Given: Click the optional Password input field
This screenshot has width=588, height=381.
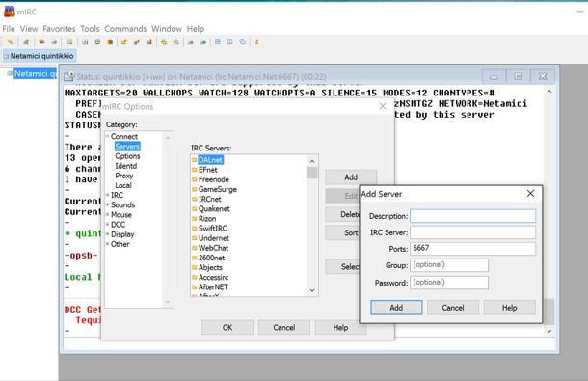Looking at the screenshot, I should (449, 283).
